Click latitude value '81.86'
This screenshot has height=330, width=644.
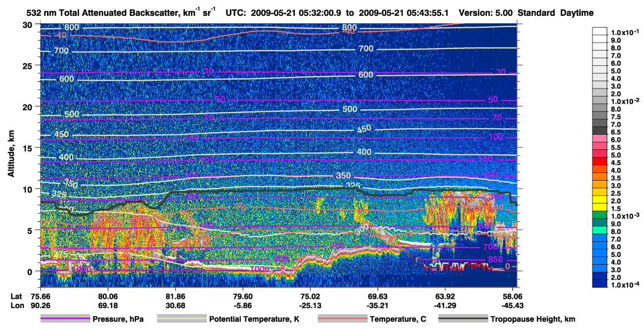tap(175, 296)
